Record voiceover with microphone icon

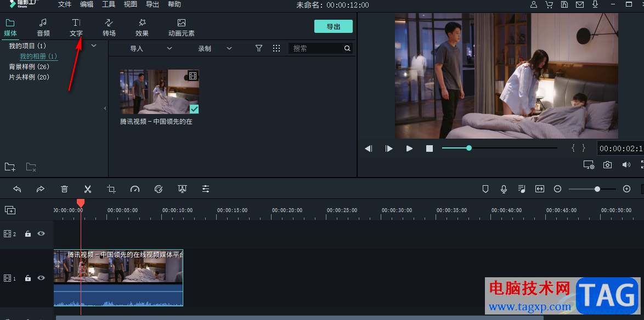pyautogui.click(x=504, y=188)
